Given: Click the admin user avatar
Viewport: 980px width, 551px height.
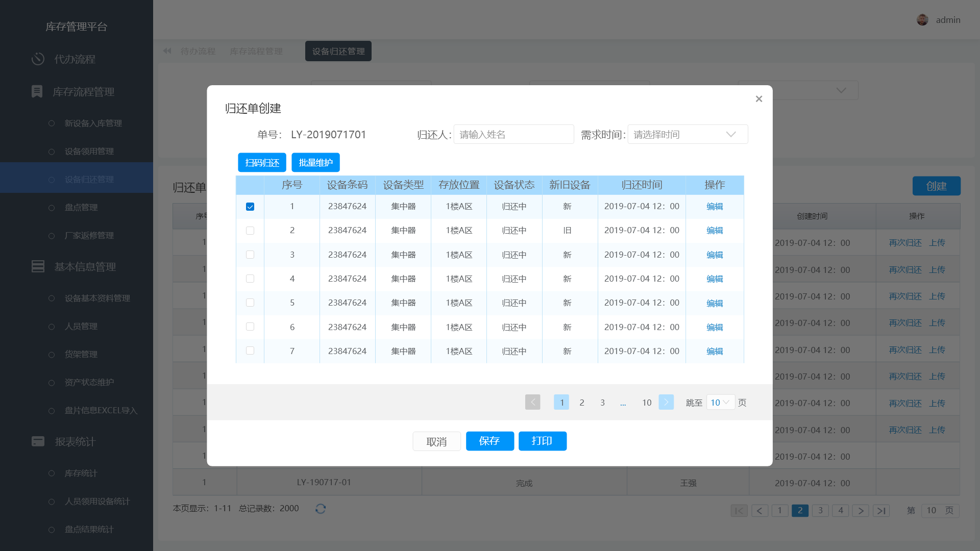Looking at the screenshot, I should point(922,20).
